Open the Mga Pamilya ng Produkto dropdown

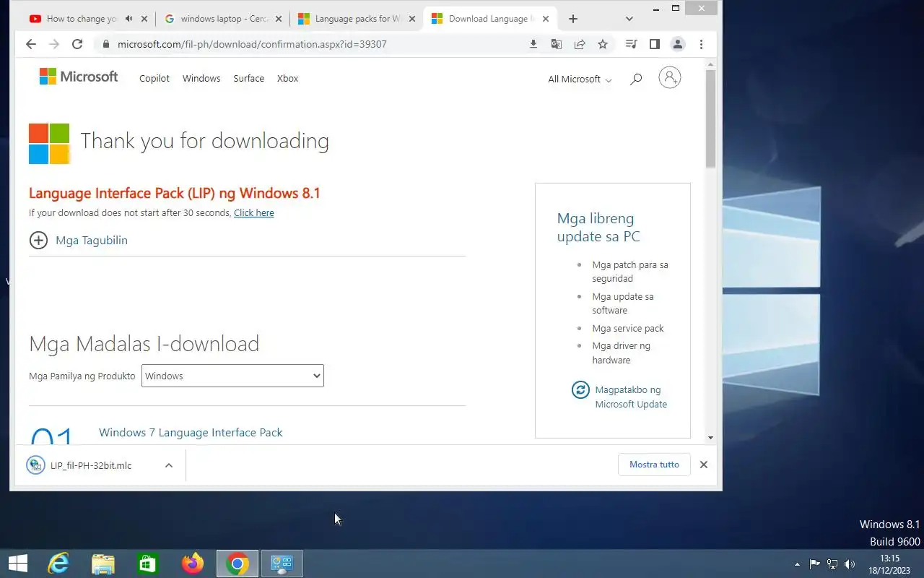click(x=232, y=376)
